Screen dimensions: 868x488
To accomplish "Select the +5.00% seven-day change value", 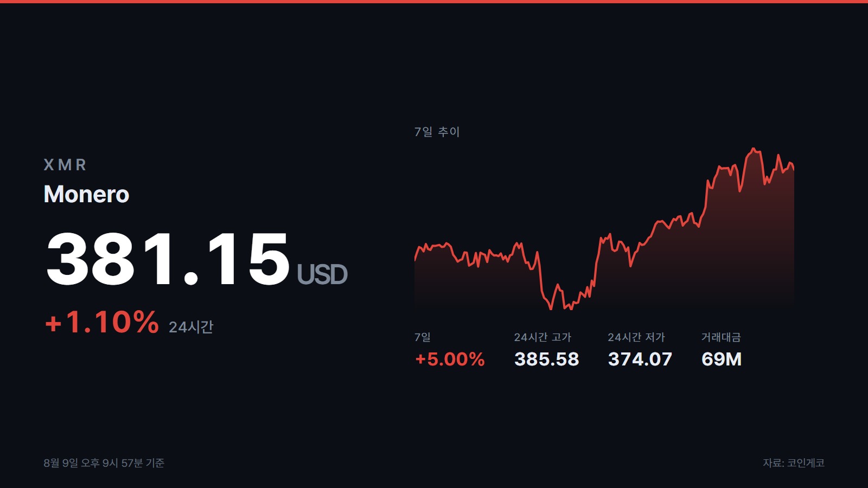I will pos(450,359).
